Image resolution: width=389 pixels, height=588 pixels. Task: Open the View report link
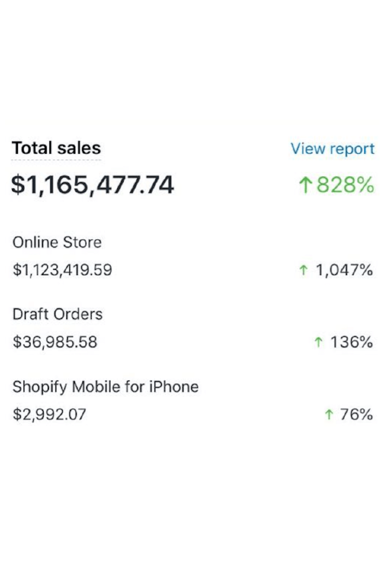click(x=333, y=148)
